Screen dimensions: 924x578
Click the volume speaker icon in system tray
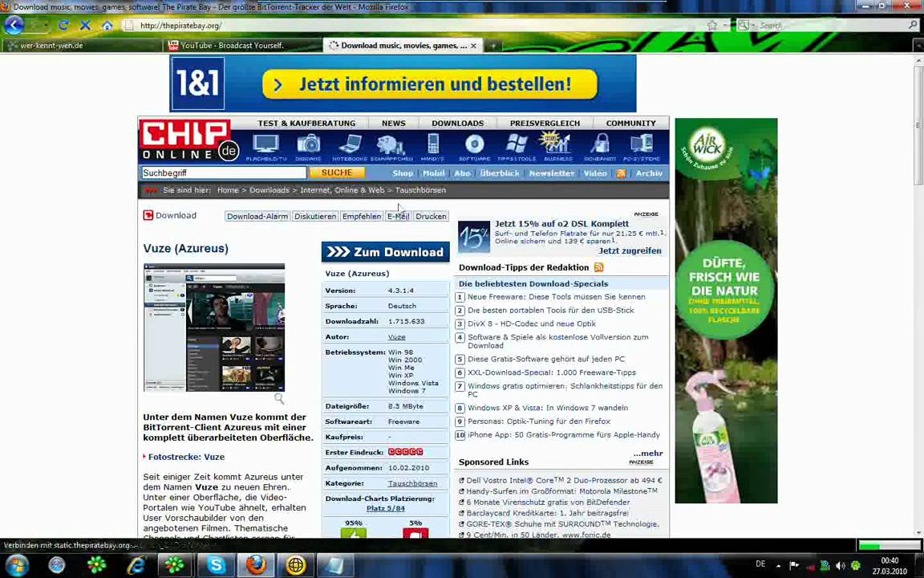point(841,566)
